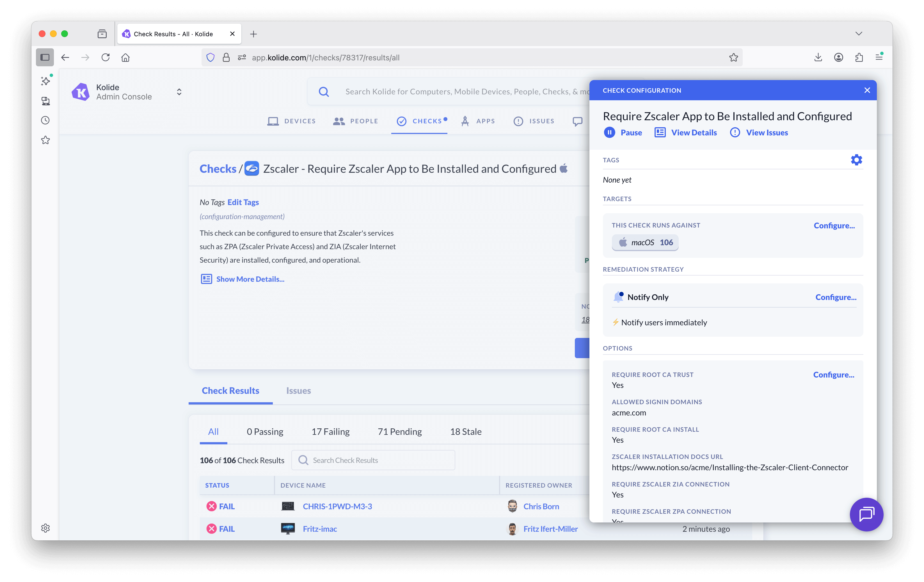The image size is (924, 582).
Task: Open the CHRIS-1PWD-M3-3 device link
Action: [337, 506]
